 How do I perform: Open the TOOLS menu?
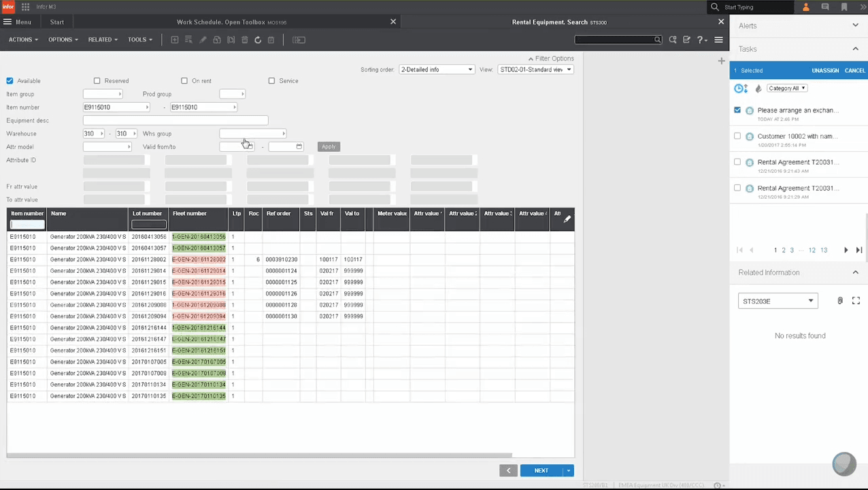(139, 39)
